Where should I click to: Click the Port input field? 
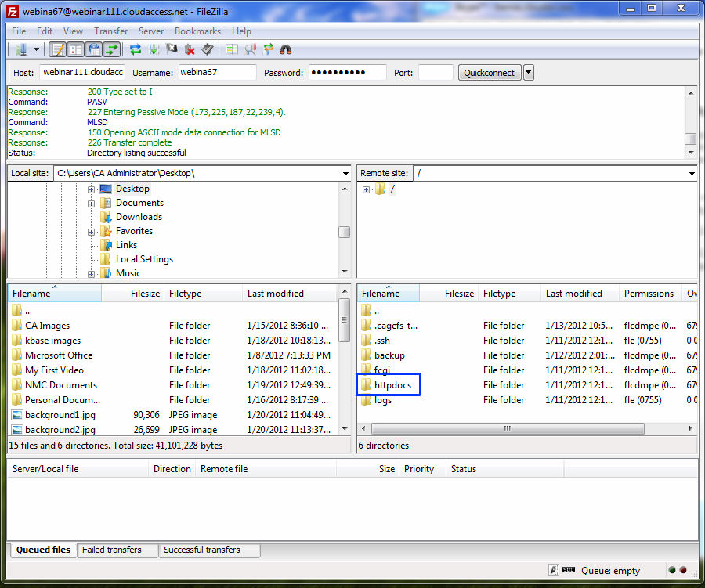tap(436, 73)
